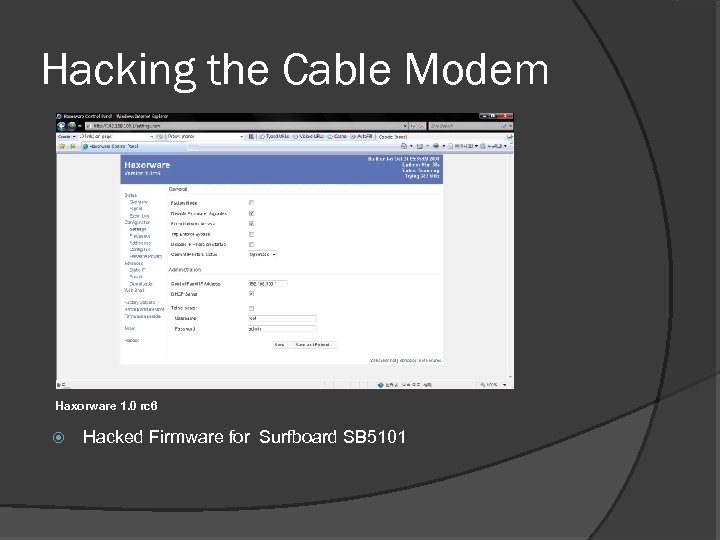Toggle the fifth General settings checkbox
The image size is (720, 540).
[251, 244]
